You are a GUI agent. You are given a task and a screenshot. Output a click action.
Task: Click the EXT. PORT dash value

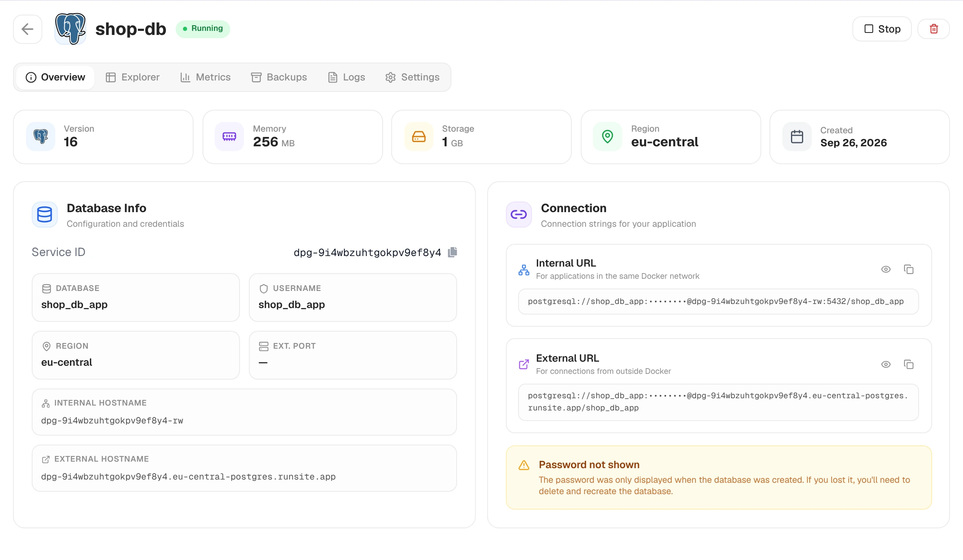tap(263, 362)
